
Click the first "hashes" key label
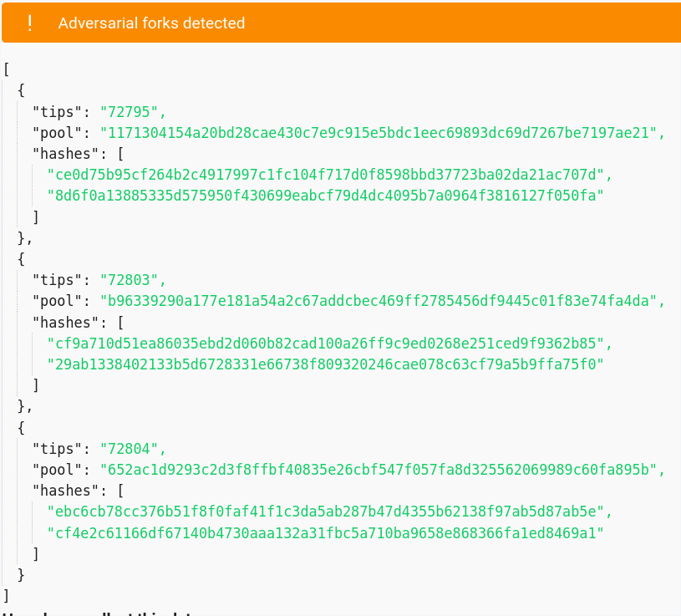[65, 154]
